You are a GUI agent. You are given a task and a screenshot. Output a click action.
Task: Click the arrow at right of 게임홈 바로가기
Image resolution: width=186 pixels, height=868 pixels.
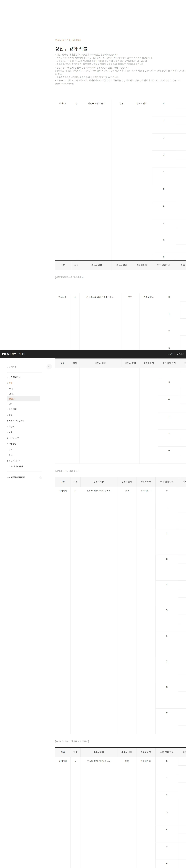tap(41, 477)
